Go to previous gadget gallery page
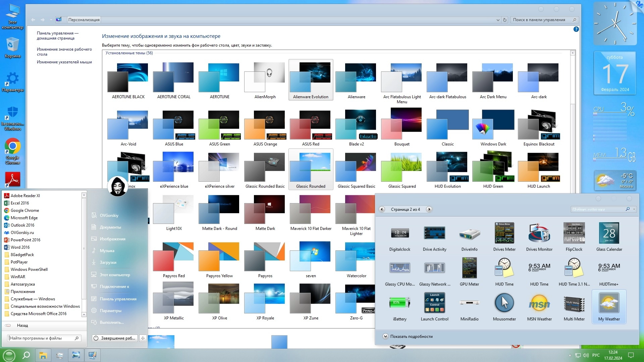 [x=382, y=209]
